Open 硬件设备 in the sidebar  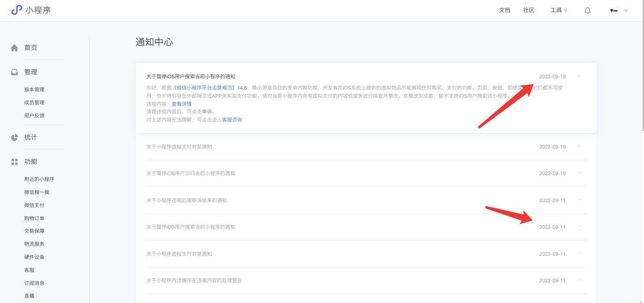34,257
